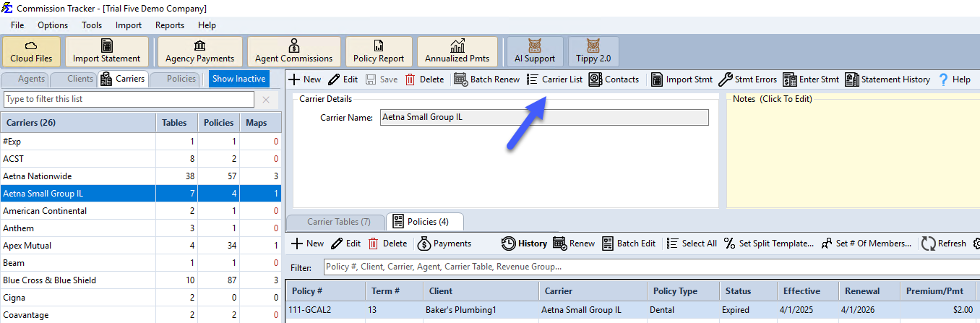Open the Tools menu
The width and height of the screenshot is (980, 323).
click(x=92, y=25)
